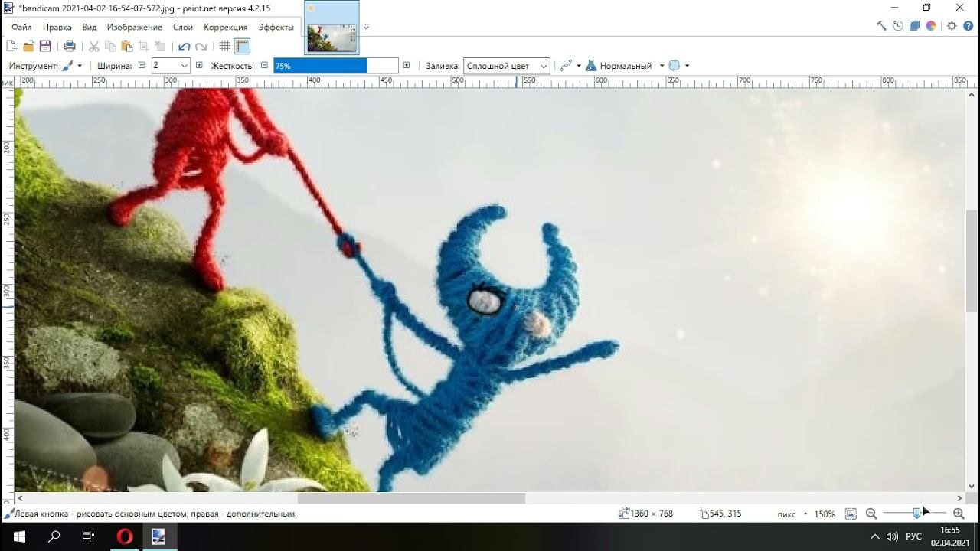Save the image with the floppy disk icon
The image size is (980, 551).
[x=45, y=47]
